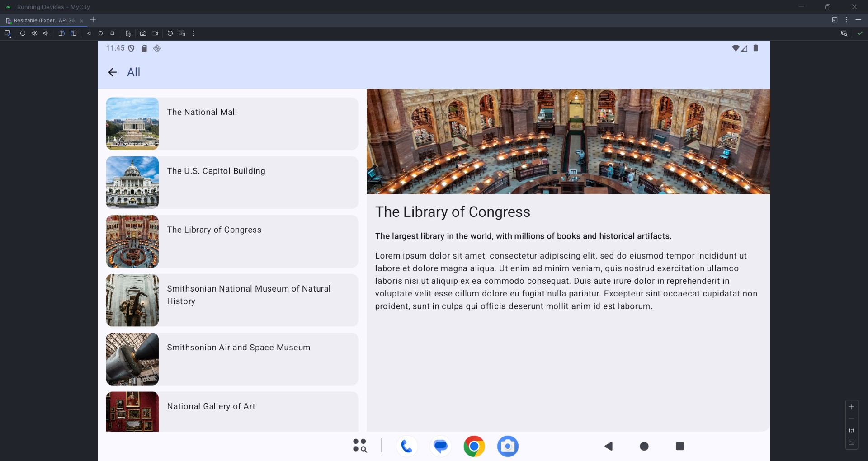Open the Messages app in the dock
Viewport: 868px width, 461px height.
pos(440,447)
